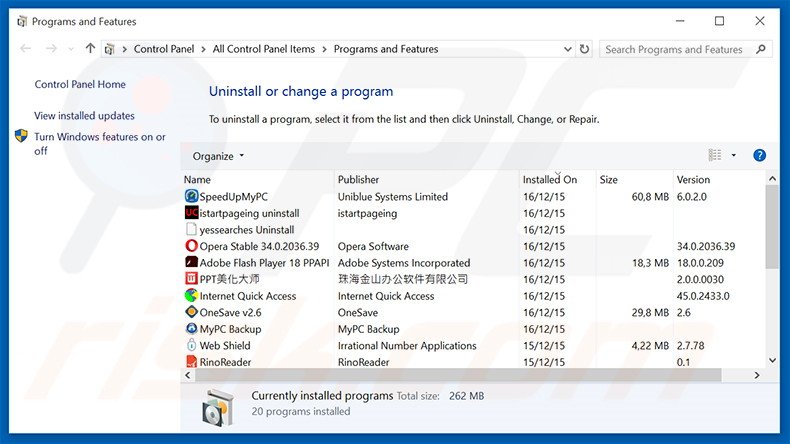The image size is (790, 444).
Task: Click the address bar location icon
Action: [x=109, y=49]
